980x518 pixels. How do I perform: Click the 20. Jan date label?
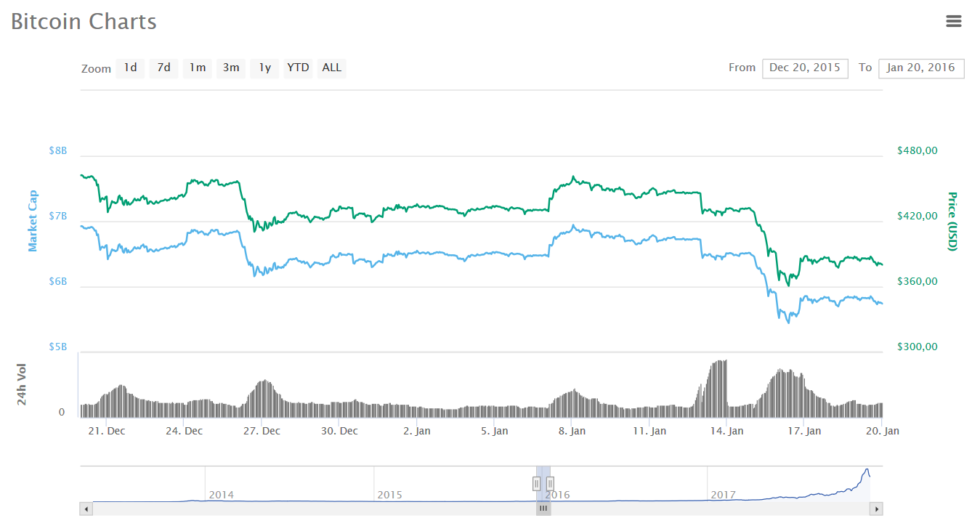[x=882, y=431]
